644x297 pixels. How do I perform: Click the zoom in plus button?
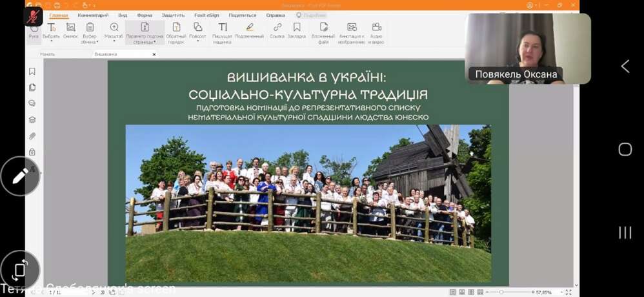click(x=533, y=292)
